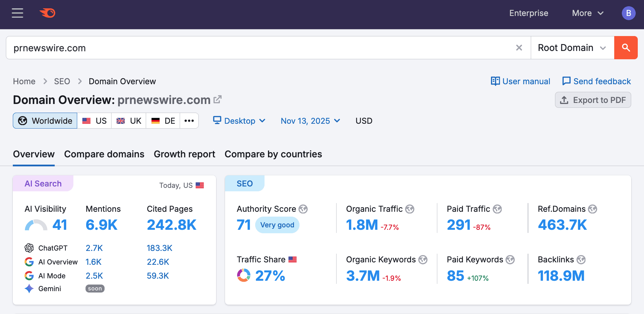Navigate to Home breadcrumb
The image size is (644, 314).
(24, 81)
